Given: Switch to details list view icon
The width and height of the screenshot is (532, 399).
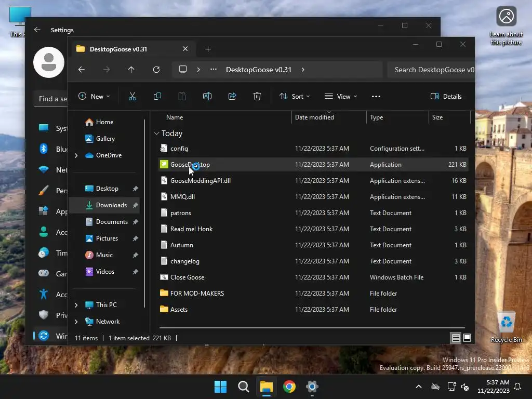Looking at the screenshot, I should click(456, 338).
